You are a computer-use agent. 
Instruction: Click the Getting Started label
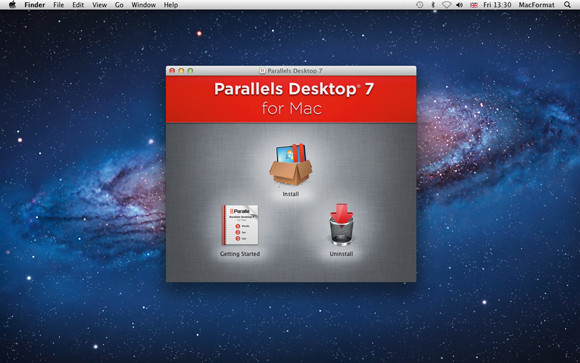pyautogui.click(x=240, y=254)
